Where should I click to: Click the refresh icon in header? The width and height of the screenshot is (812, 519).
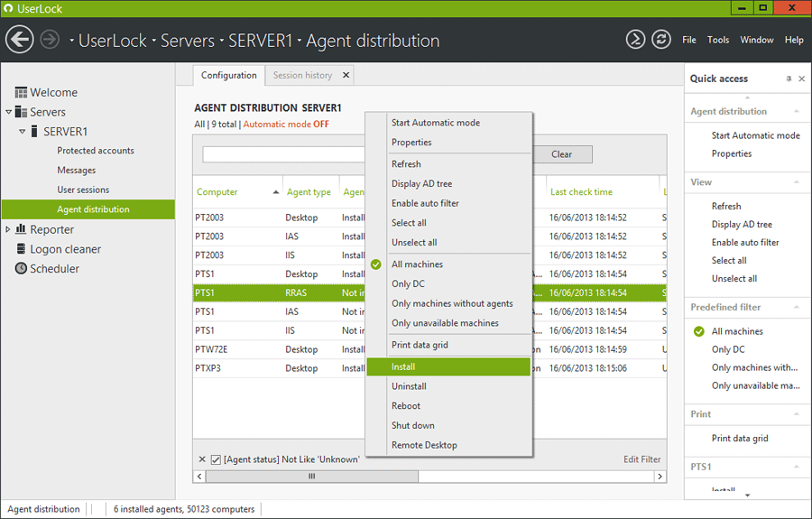click(661, 40)
